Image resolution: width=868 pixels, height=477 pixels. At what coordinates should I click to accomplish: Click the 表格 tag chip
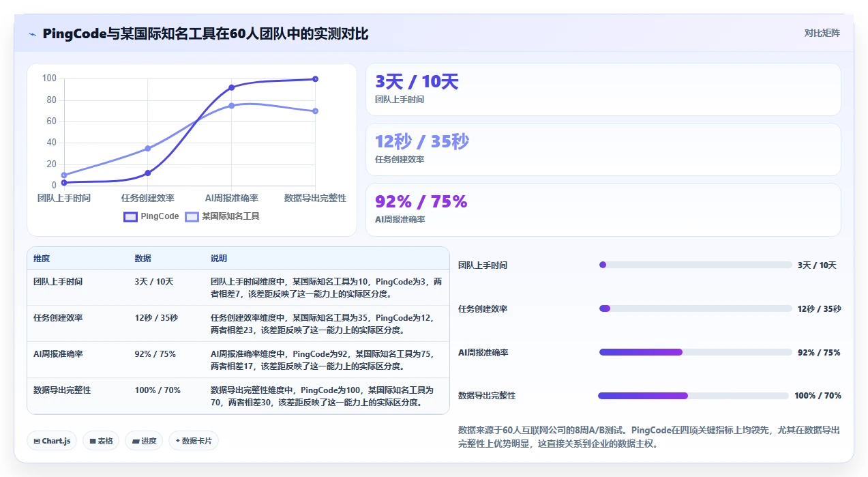(x=101, y=441)
